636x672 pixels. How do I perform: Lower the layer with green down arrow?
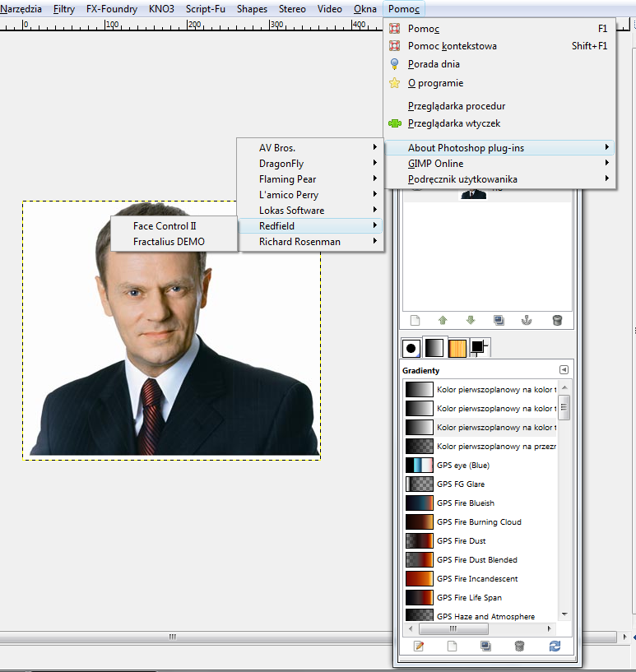pos(471,320)
